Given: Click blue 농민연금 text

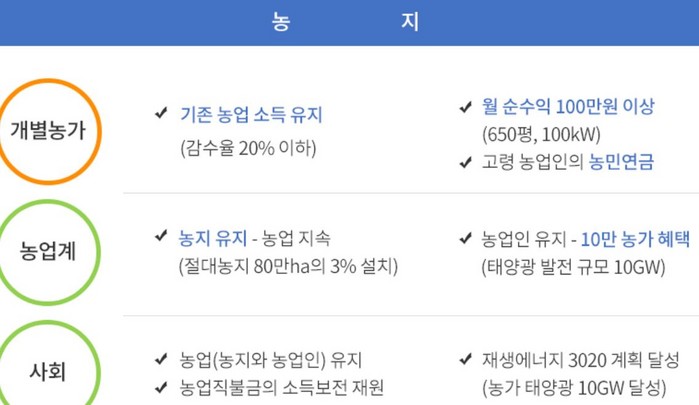Looking at the screenshot, I should tap(621, 161).
